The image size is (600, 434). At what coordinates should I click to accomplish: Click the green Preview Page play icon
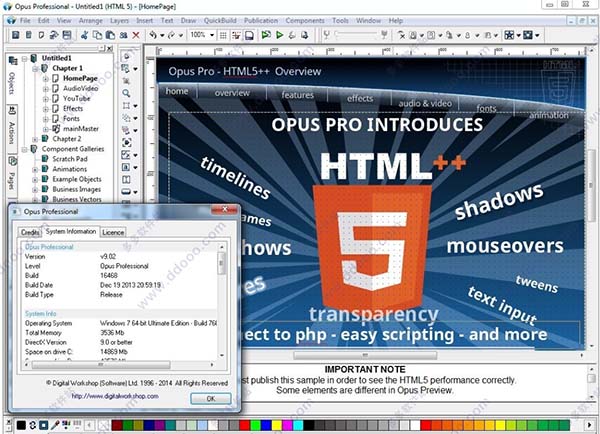click(280, 35)
